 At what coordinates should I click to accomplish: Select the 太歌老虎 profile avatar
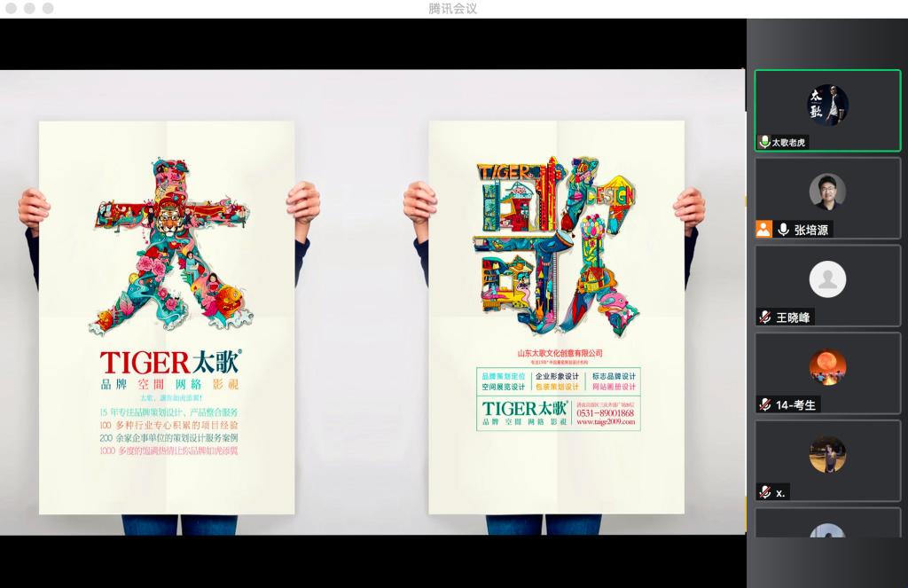pos(827,105)
